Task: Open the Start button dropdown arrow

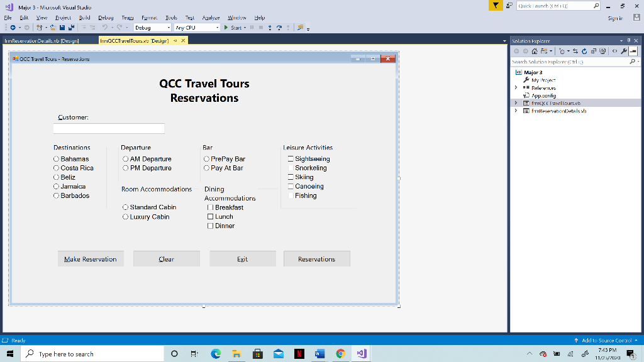Action: 245,28
